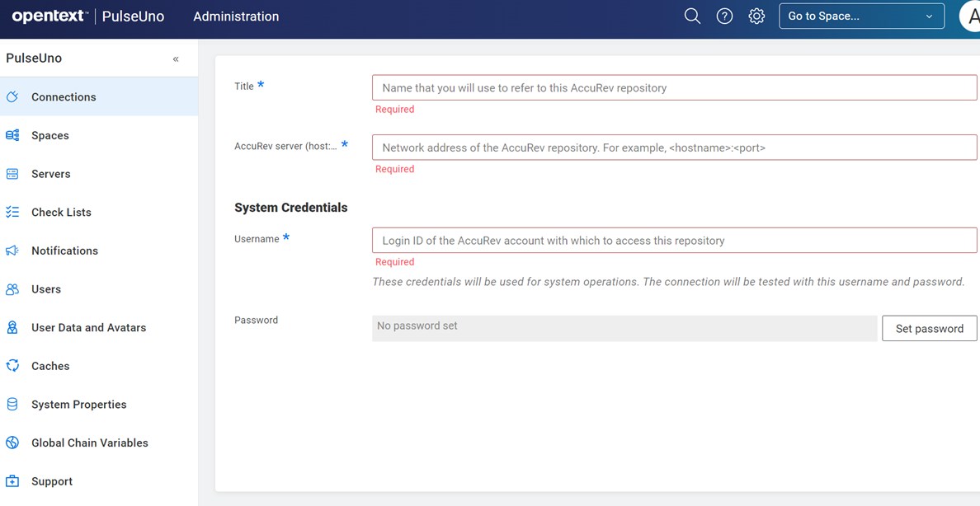Click the Caches refresh icon

point(12,366)
